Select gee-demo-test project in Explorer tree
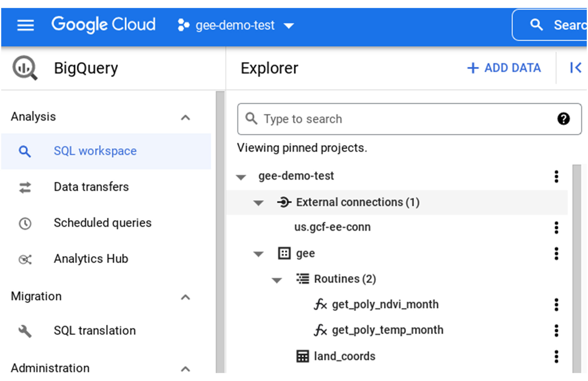This screenshot has height=381, width=588. [296, 176]
